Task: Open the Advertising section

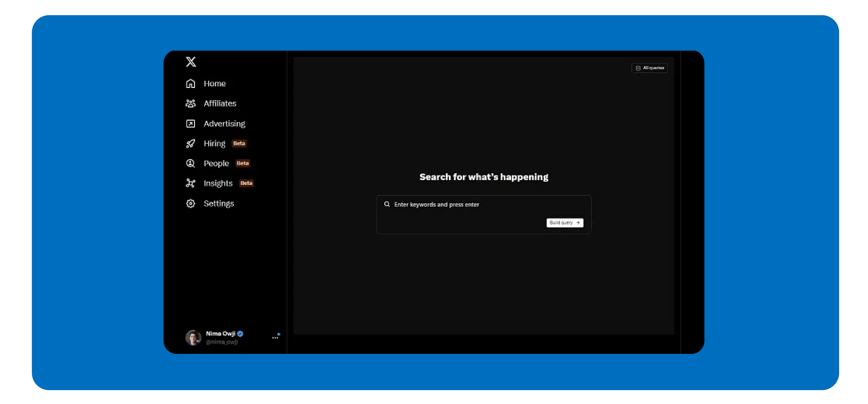Action: point(216,124)
